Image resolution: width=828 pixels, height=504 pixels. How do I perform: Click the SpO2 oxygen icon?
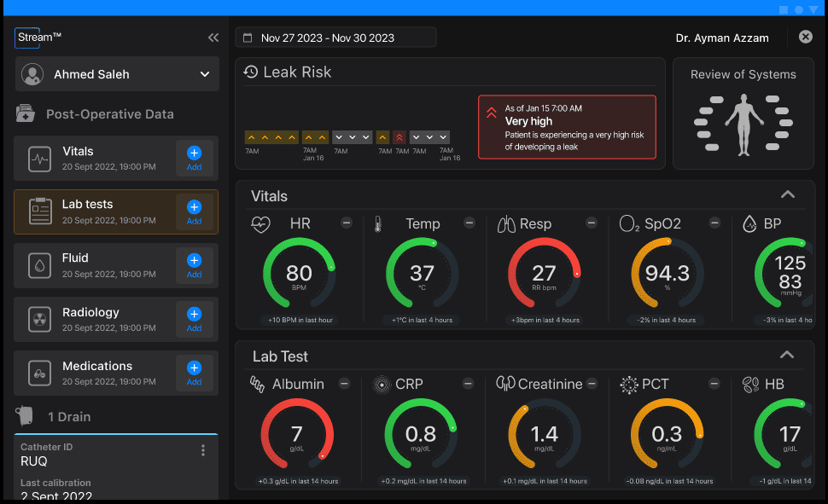(629, 223)
